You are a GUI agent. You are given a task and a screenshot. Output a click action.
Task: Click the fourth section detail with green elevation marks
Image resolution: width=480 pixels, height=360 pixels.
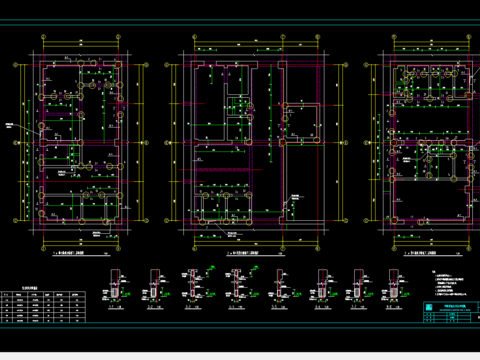[x=242, y=288]
